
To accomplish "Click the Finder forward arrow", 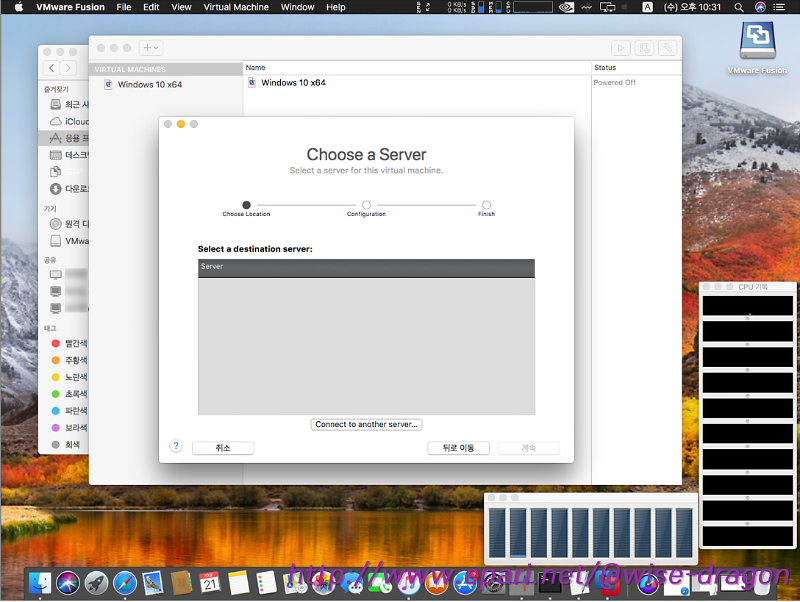I will point(68,68).
